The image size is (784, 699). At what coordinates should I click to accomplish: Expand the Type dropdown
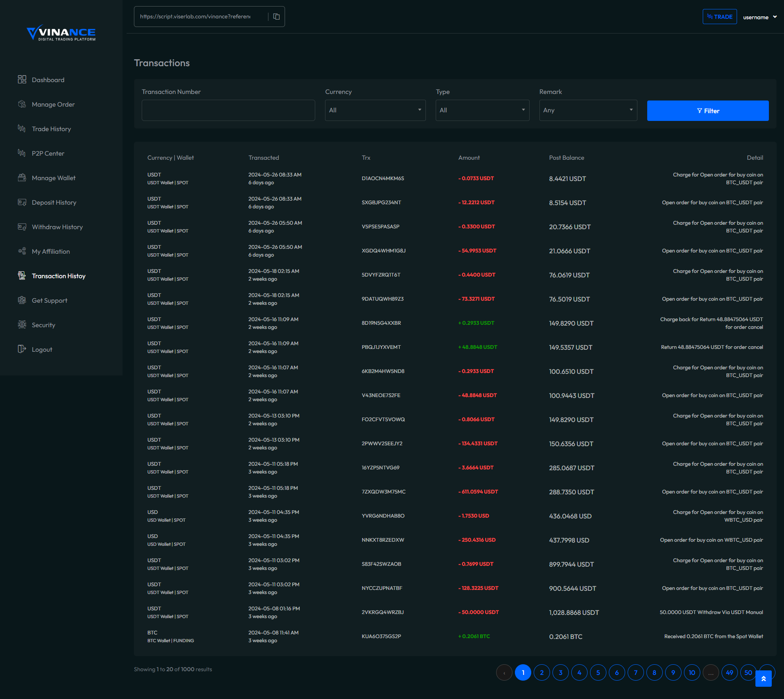tap(482, 110)
